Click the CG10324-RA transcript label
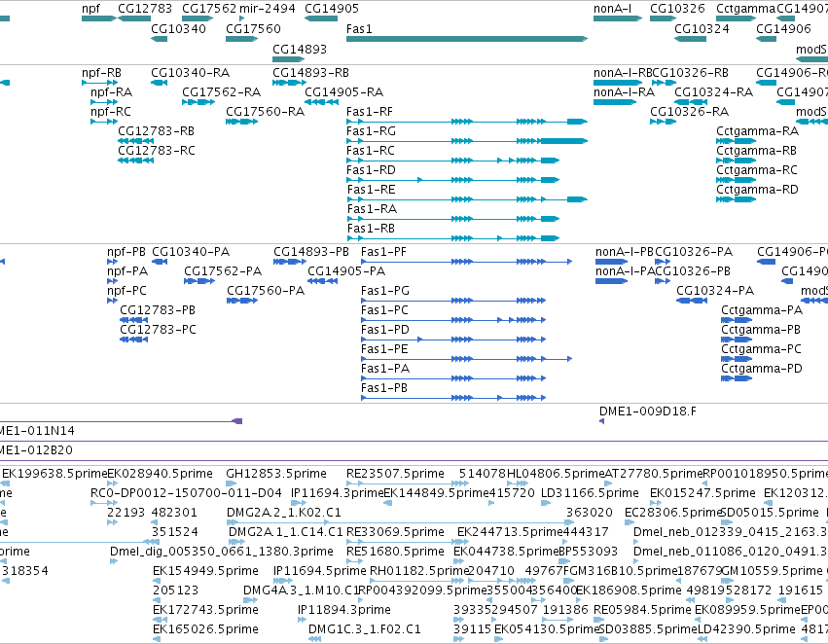 pyautogui.click(x=713, y=91)
